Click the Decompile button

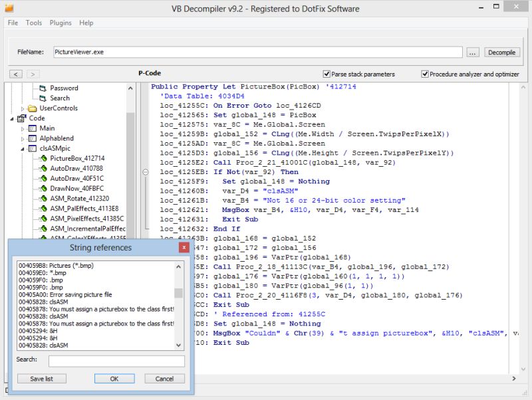(x=502, y=52)
